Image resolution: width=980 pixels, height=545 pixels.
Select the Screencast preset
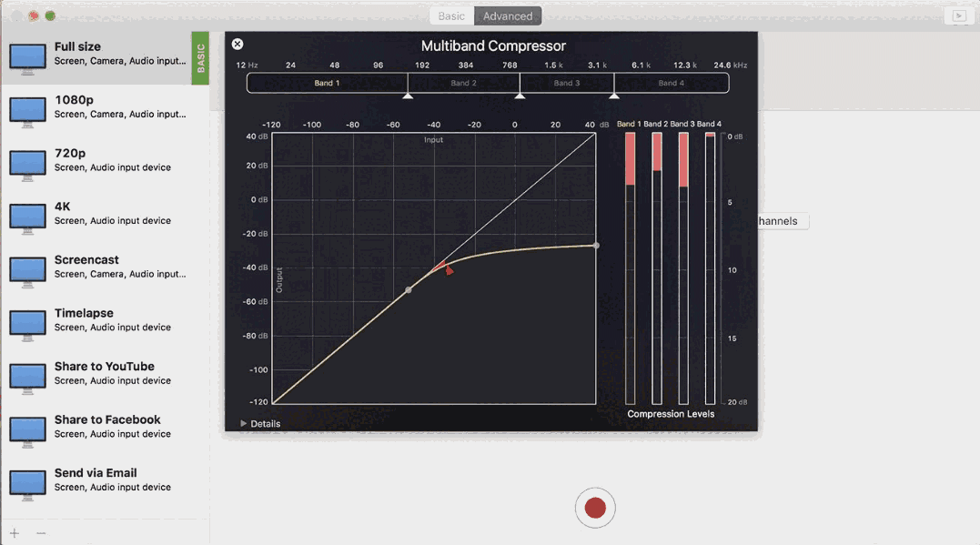105,271
